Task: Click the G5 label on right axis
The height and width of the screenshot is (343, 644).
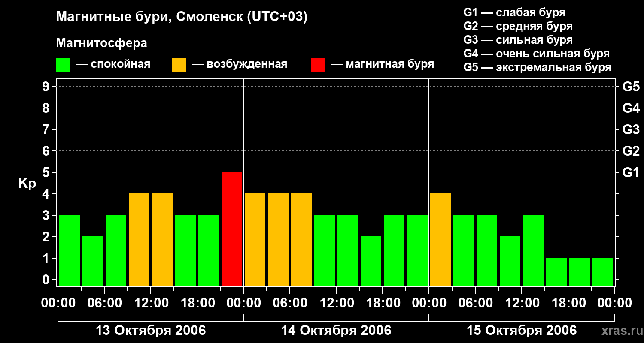Action: tap(631, 87)
